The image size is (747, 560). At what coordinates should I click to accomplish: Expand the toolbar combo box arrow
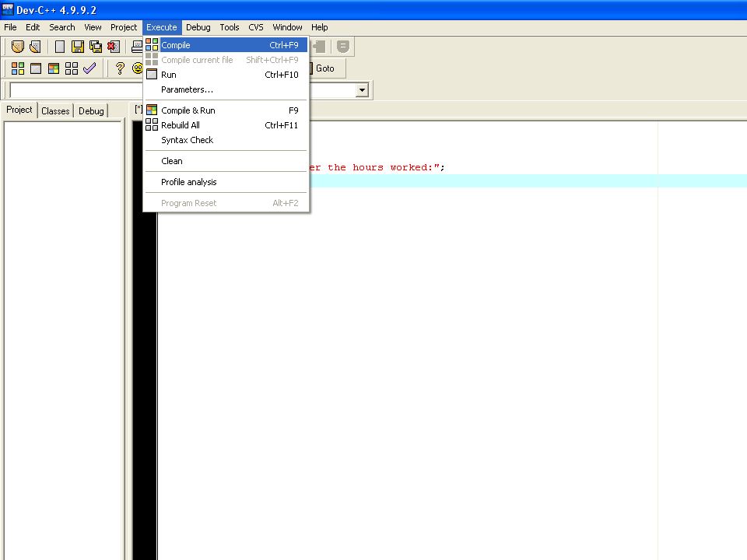(x=362, y=89)
